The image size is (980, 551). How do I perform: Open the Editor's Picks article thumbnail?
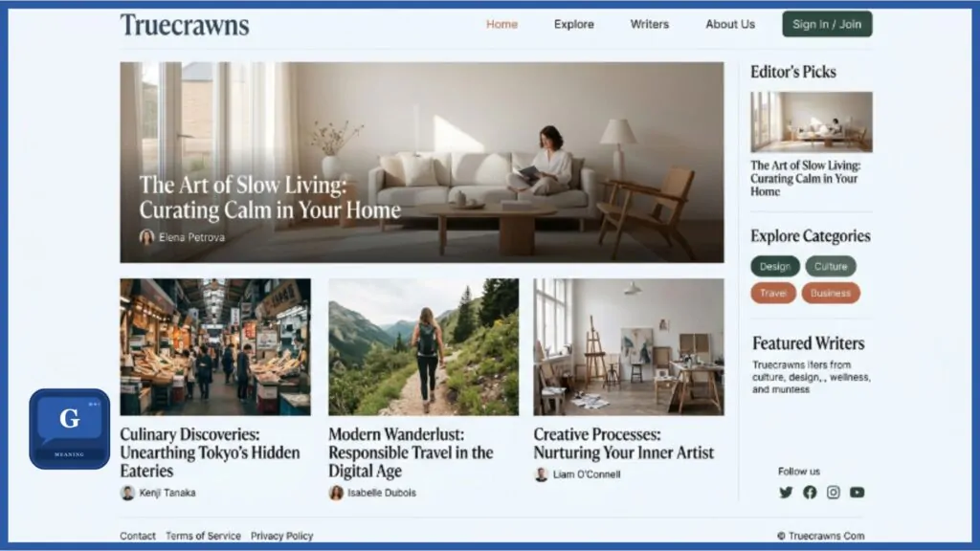(x=812, y=121)
